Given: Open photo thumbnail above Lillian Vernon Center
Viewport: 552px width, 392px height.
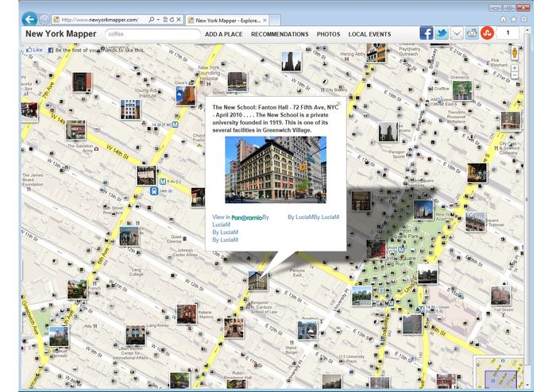Looking at the screenshot, I should [135, 335].
